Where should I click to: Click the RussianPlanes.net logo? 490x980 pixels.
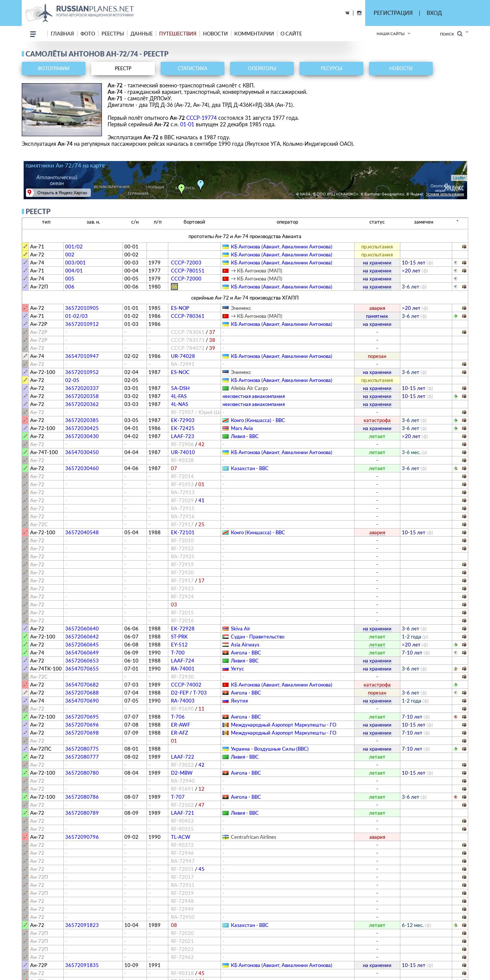tap(79, 13)
